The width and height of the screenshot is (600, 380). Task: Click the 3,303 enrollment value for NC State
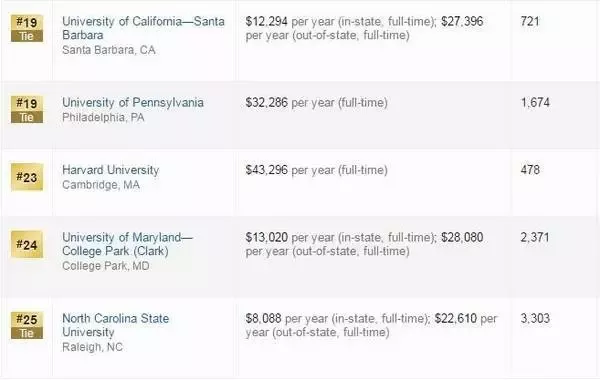pos(535,318)
